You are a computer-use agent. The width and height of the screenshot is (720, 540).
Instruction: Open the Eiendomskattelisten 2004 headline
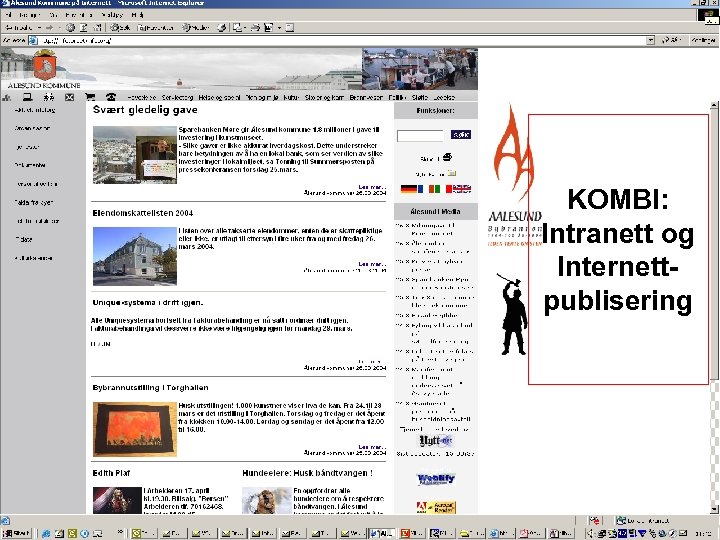(142, 213)
